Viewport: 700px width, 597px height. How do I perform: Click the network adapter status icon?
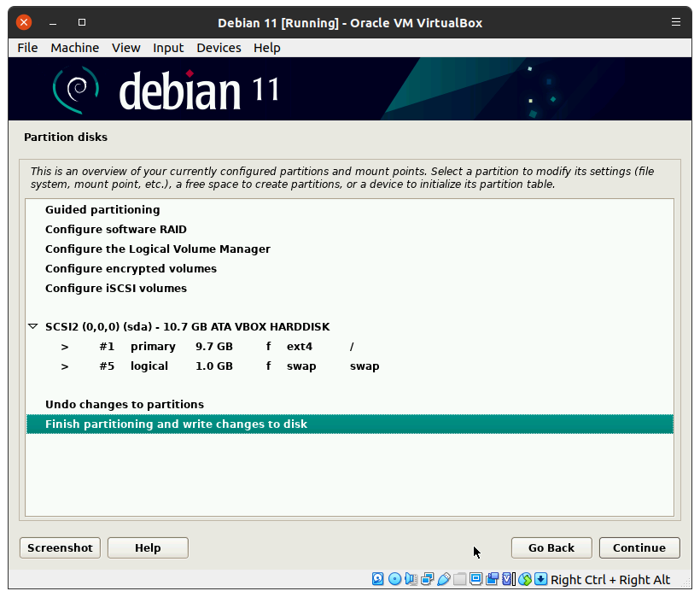pyautogui.click(x=427, y=579)
